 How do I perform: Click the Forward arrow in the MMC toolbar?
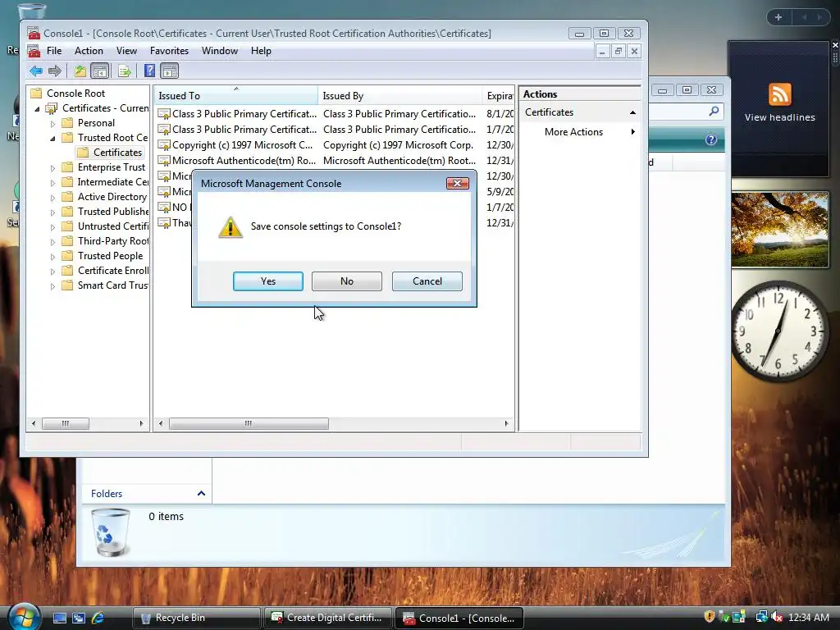55,71
